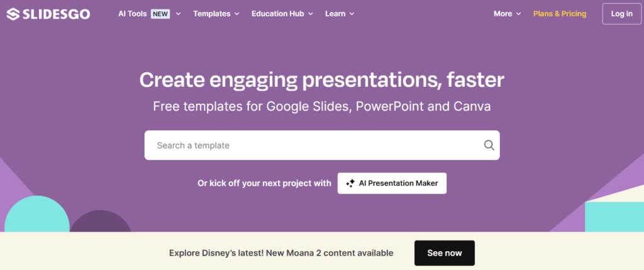The image size is (644, 270).
Task: Go to Plans & Pricing
Action: [x=559, y=14]
